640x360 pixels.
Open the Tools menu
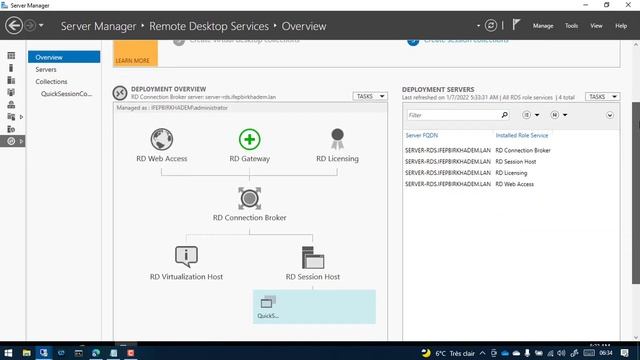571,26
